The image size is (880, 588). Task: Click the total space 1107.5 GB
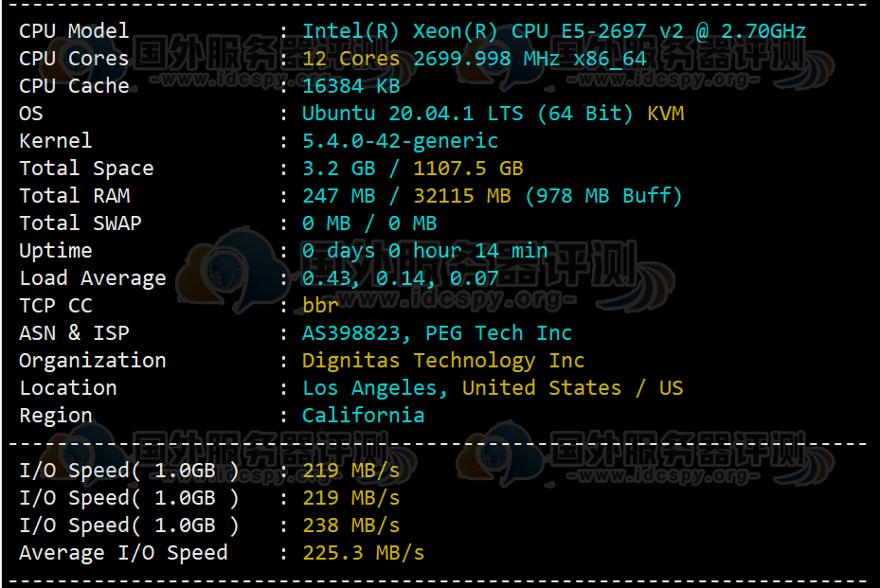click(x=468, y=169)
